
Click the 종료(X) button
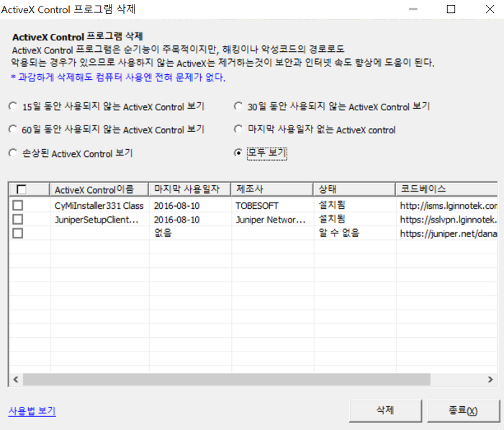464,411
